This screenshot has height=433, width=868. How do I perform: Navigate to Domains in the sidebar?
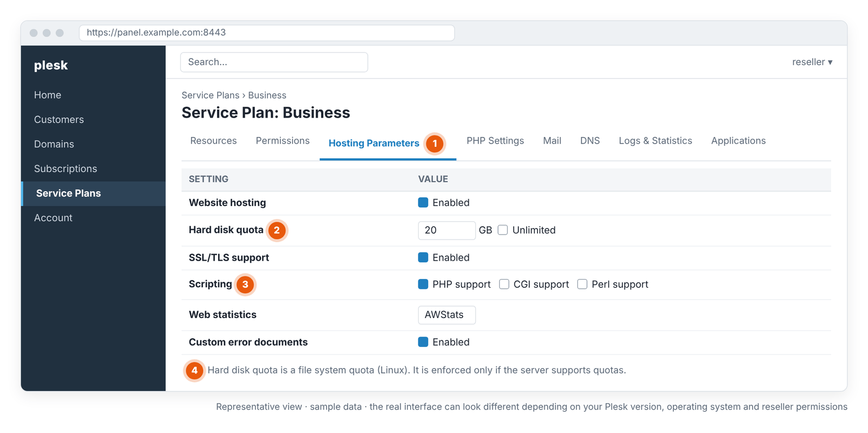tap(93, 144)
